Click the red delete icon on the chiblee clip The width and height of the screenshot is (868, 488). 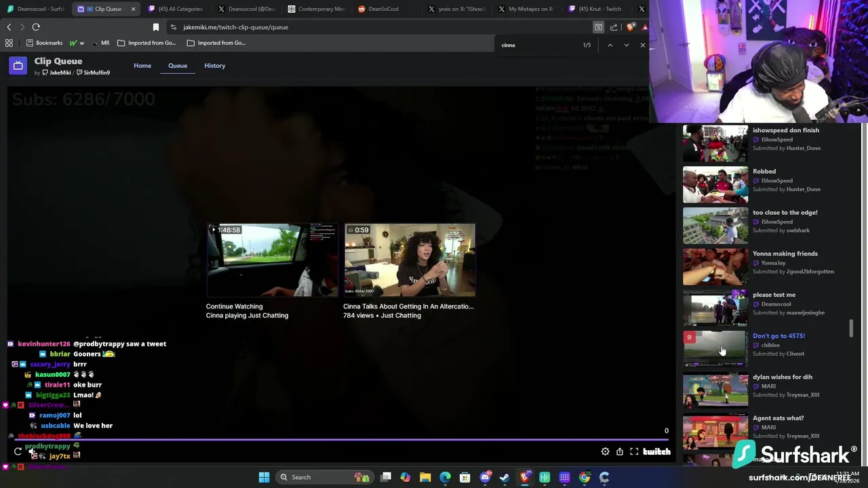coord(690,338)
